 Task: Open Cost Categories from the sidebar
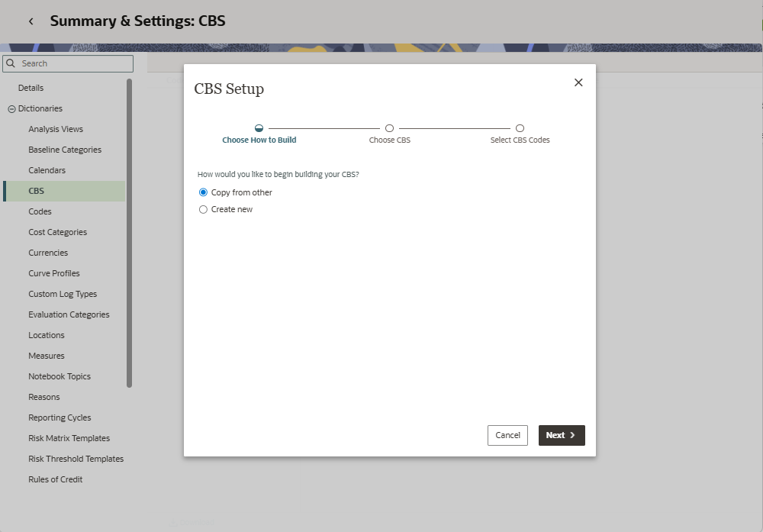(x=58, y=232)
